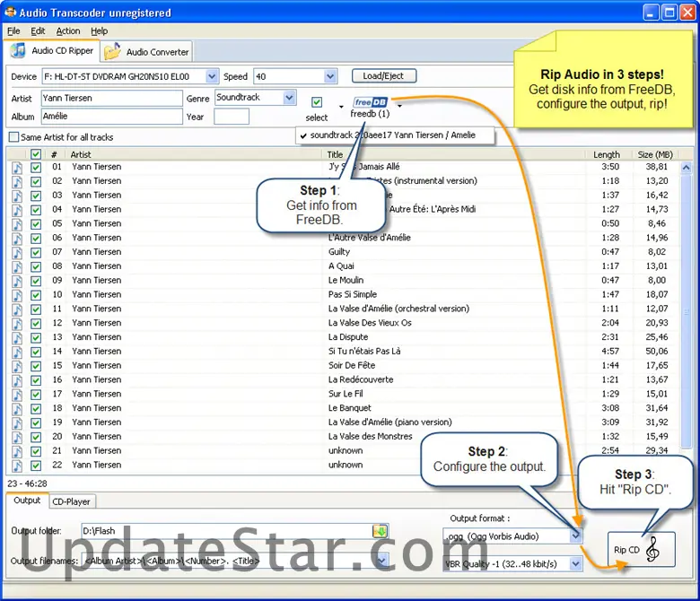Choose the soundtrack Yann Tiersen / Amelie freedb entry

point(395,135)
